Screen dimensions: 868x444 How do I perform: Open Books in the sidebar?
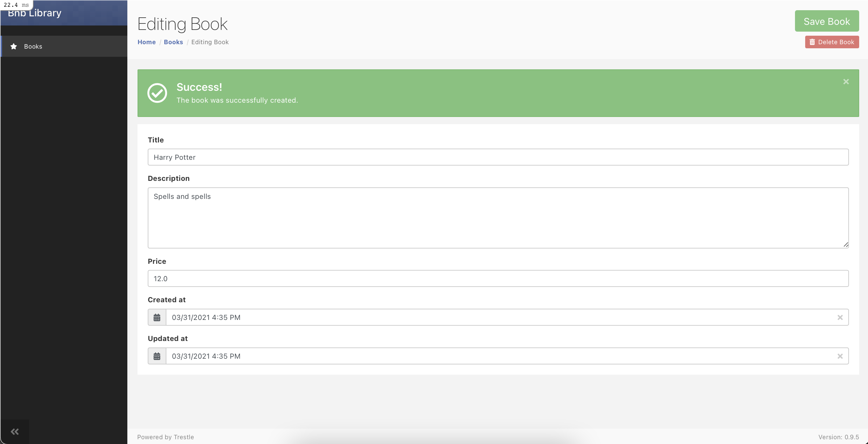pyautogui.click(x=64, y=46)
